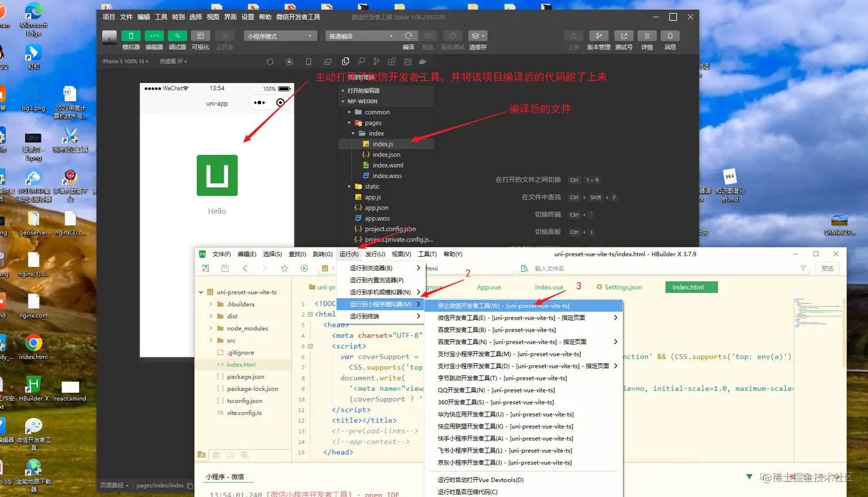Open Microsoft Edge desktop icon
This screenshot has width=868, height=497.
coord(34,20)
